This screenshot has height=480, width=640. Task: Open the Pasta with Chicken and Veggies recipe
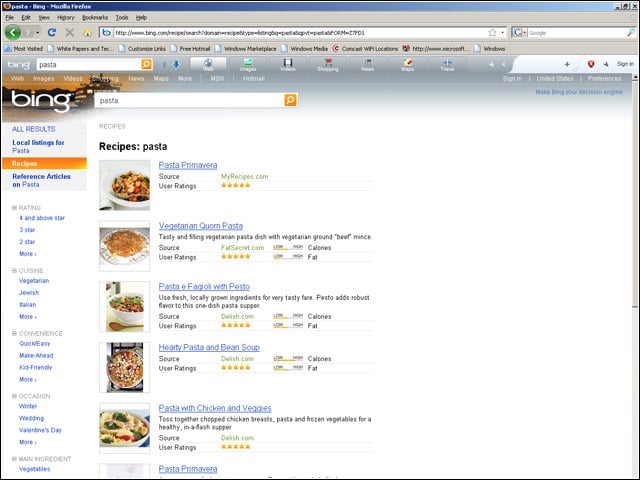tap(215, 408)
